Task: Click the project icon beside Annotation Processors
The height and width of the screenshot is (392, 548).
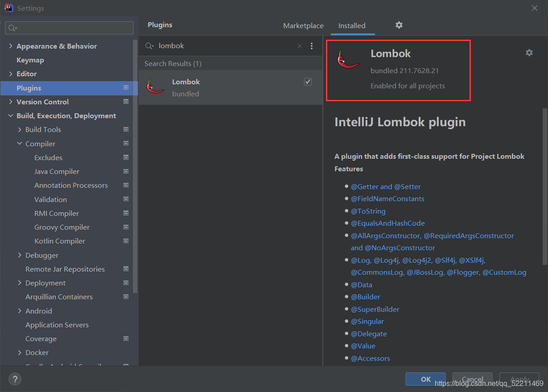Action: [x=126, y=185]
